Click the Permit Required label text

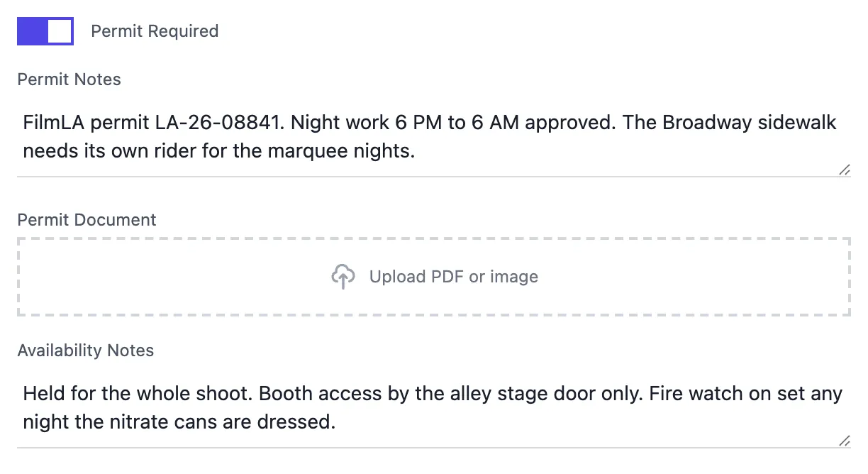(x=155, y=31)
